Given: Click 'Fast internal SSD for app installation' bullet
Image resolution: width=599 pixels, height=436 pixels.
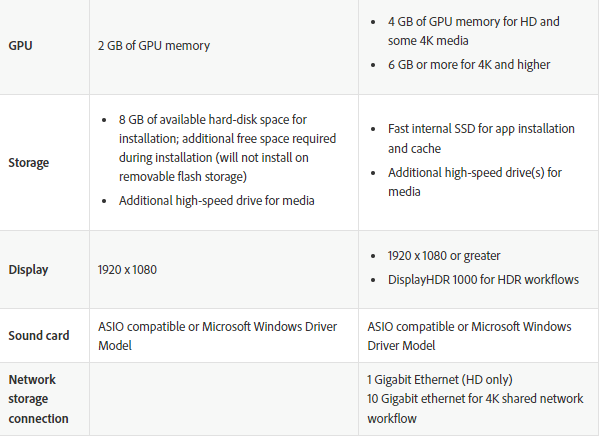Looking at the screenshot, I should 481,138.
